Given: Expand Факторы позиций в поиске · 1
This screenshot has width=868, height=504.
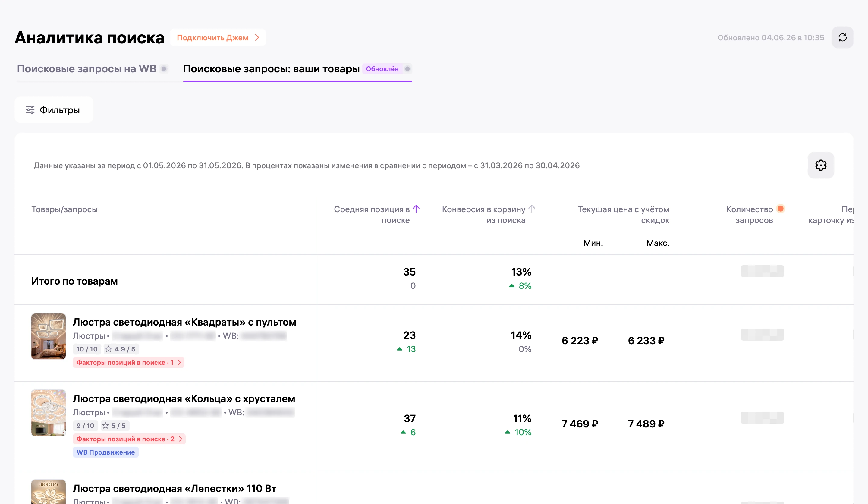Looking at the screenshot, I should (x=128, y=362).
